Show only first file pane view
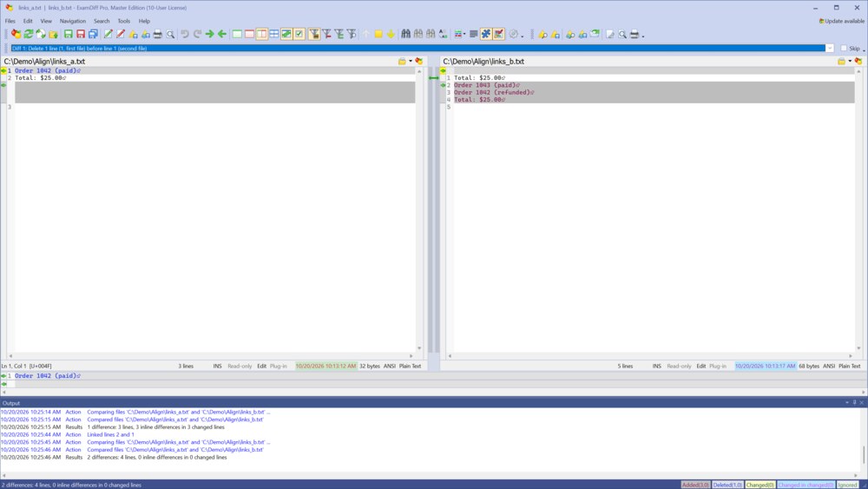Viewport: 868px width, 489px height. (237, 35)
